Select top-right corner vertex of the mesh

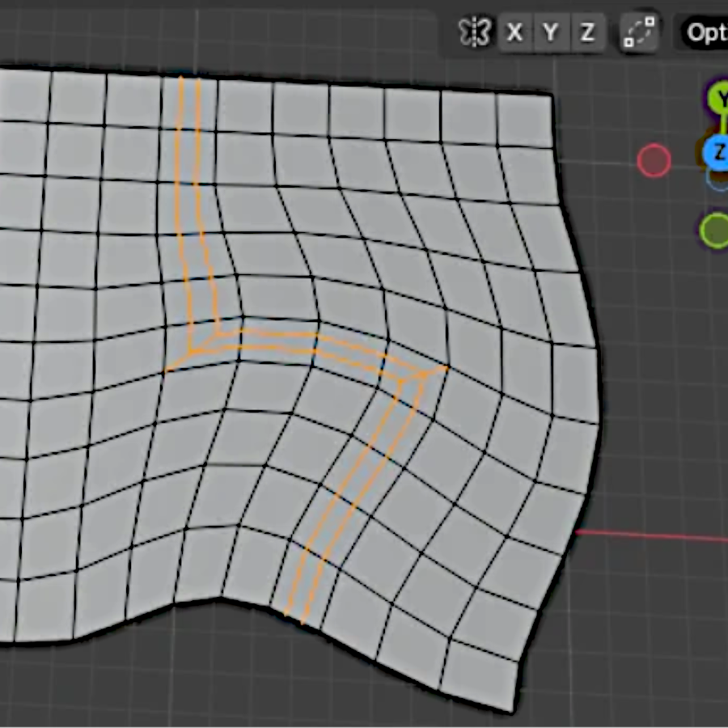[552, 96]
